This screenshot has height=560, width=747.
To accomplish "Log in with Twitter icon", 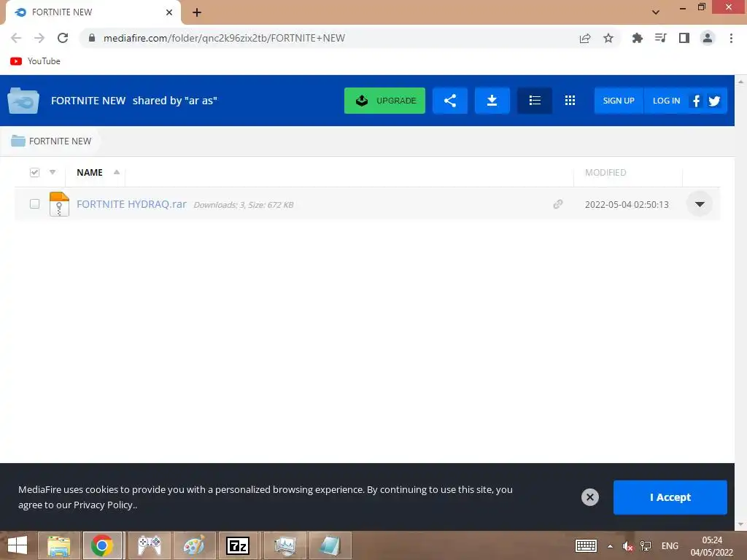I will tap(714, 101).
